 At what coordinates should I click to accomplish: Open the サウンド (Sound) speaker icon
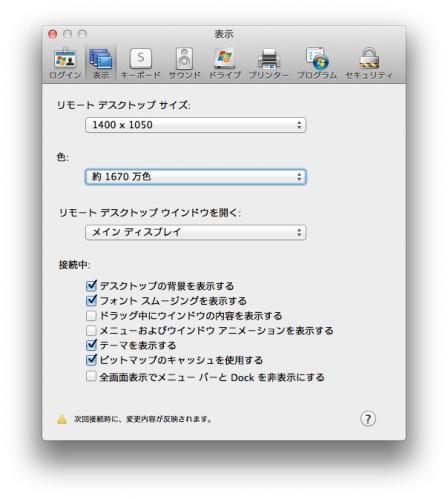click(x=184, y=63)
